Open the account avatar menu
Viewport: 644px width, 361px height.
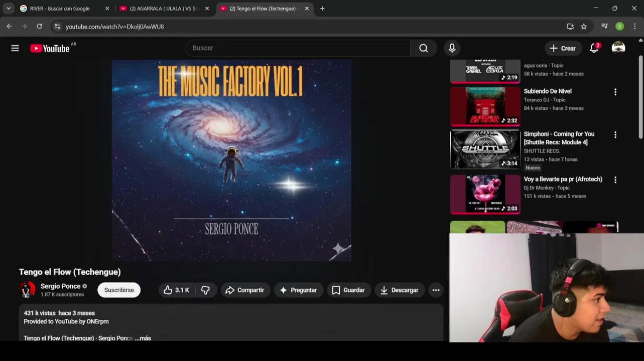(x=618, y=48)
